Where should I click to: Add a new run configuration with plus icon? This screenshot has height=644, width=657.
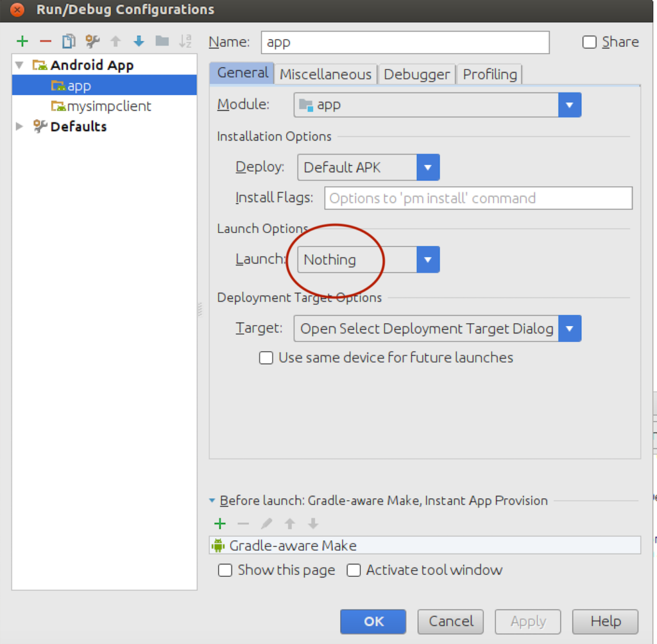coord(22,40)
